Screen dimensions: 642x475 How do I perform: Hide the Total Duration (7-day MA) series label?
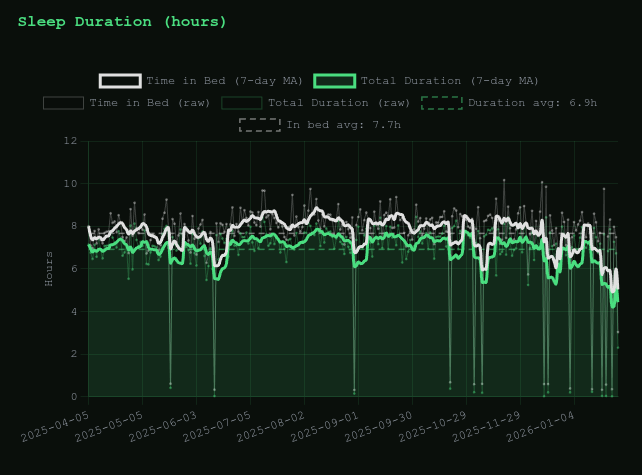(x=449, y=81)
